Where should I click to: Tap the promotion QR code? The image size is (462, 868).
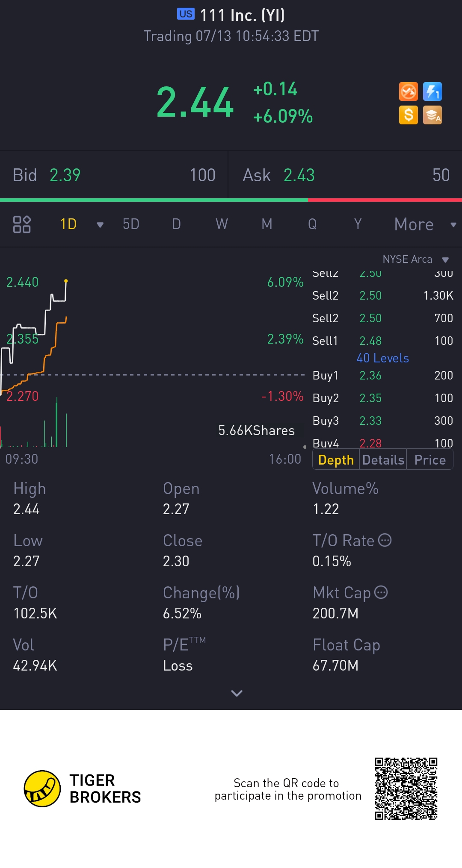406,789
